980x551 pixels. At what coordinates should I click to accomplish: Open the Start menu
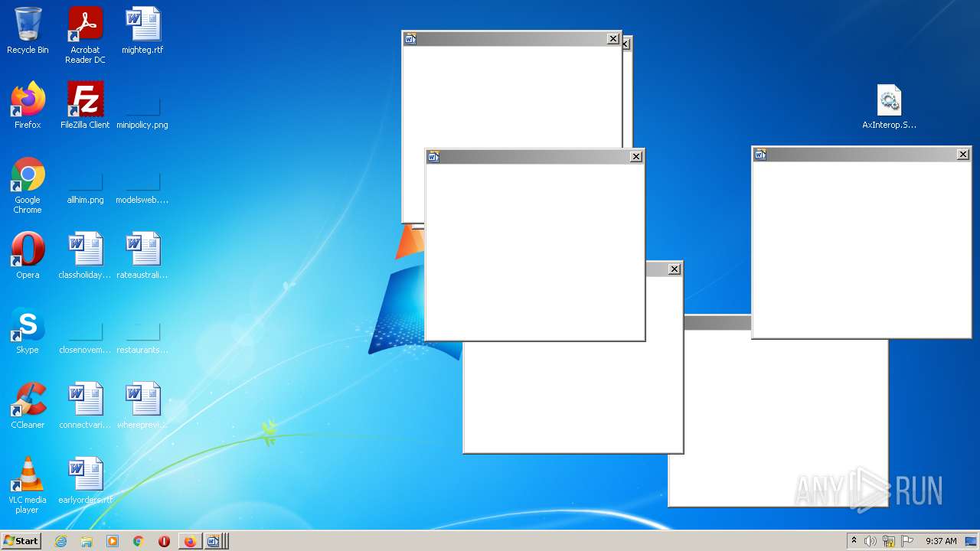pyautogui.click(x=21, y=541)
